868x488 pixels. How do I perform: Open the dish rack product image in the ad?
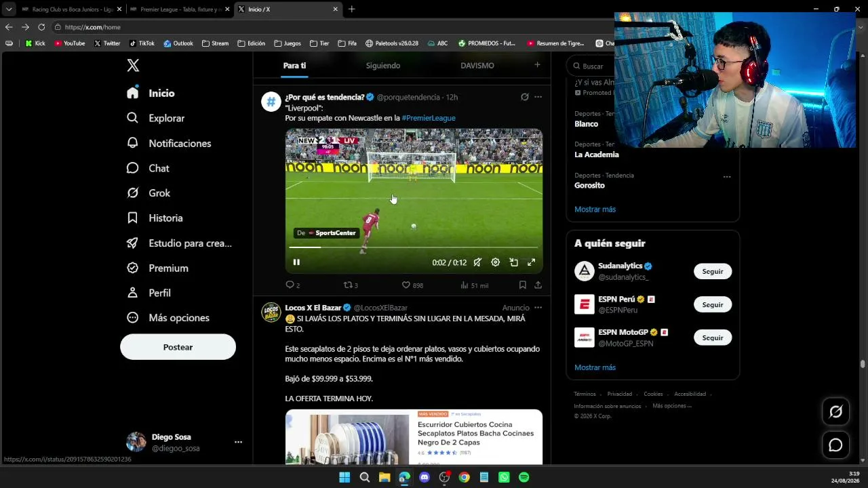[347, 438]
